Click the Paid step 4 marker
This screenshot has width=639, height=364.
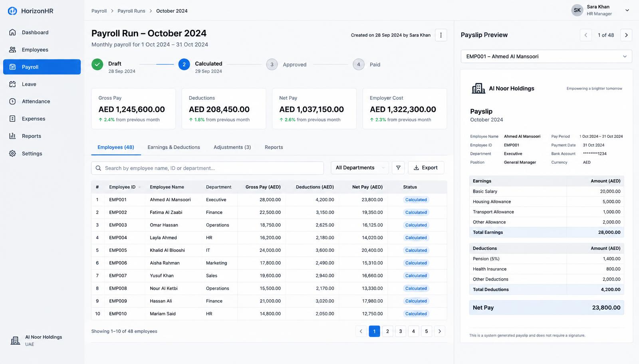(359, 64)
